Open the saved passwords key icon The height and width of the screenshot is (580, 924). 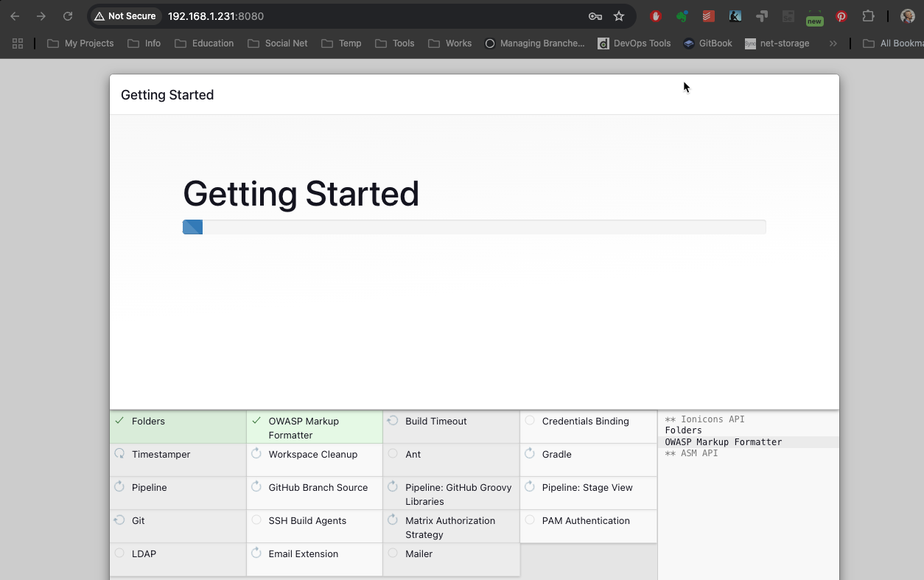click(x=595, y=16)
